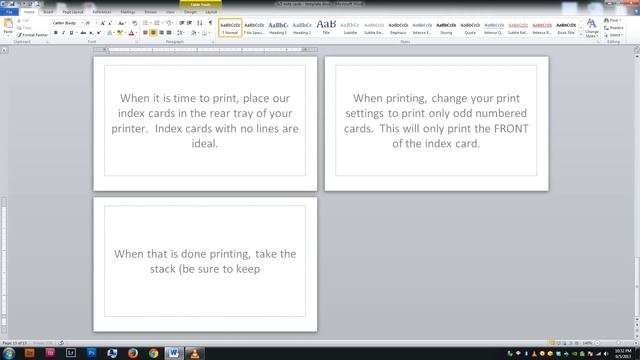
Task: Click the Find button
Action: pos(613,20)
